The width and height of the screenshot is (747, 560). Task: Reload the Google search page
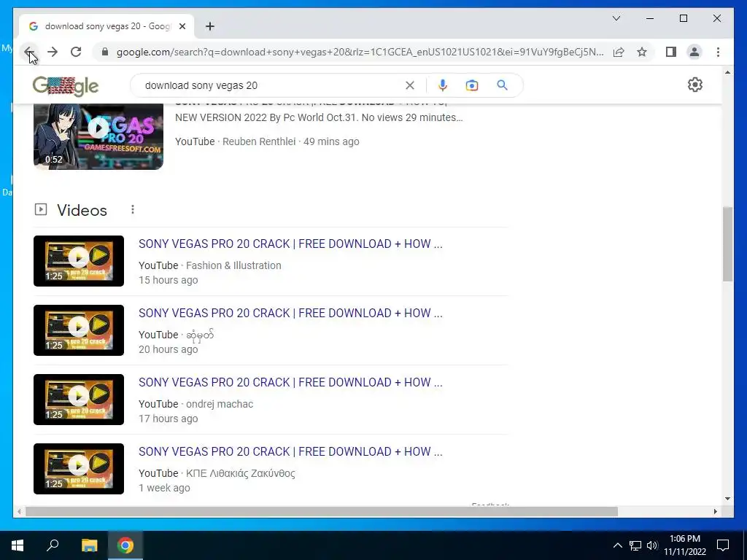[x=76, y=52]
